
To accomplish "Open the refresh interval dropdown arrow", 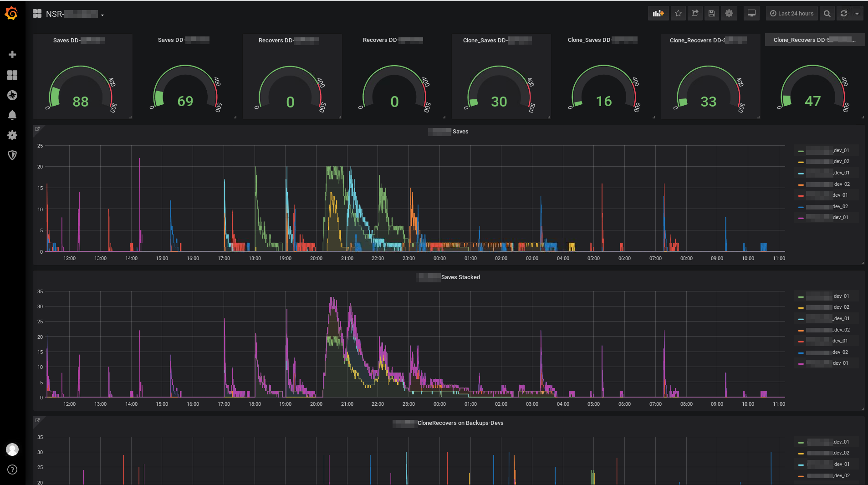I will point(857,14).
